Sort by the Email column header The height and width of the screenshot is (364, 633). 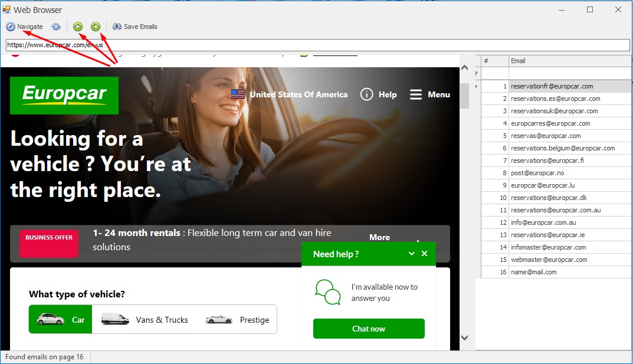pos(570,61)
